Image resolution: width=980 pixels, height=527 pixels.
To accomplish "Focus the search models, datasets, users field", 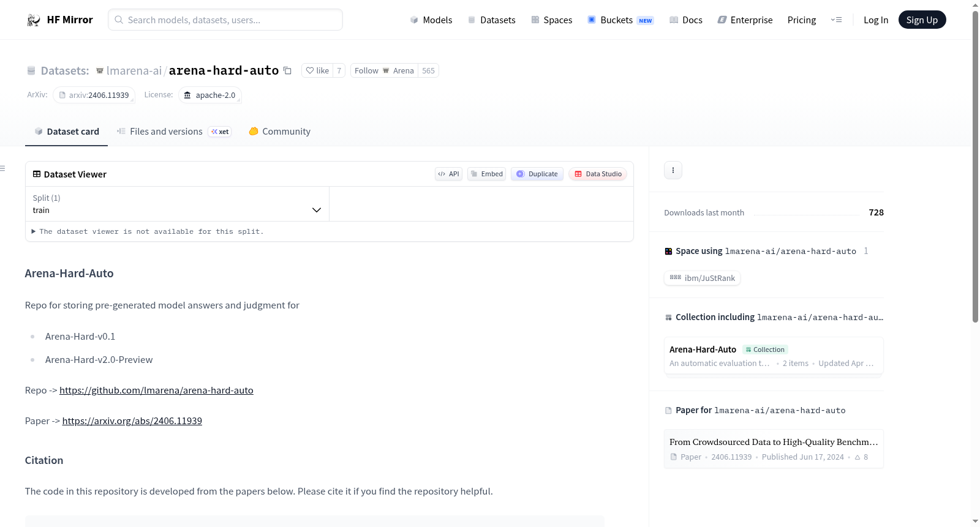I will pyautogui.click(x=225, y=20).
